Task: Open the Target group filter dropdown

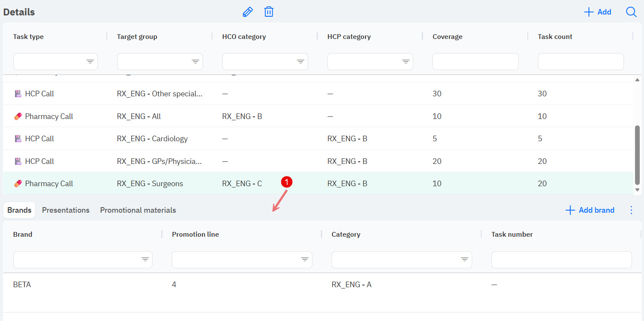Action: tap(195, 62)
